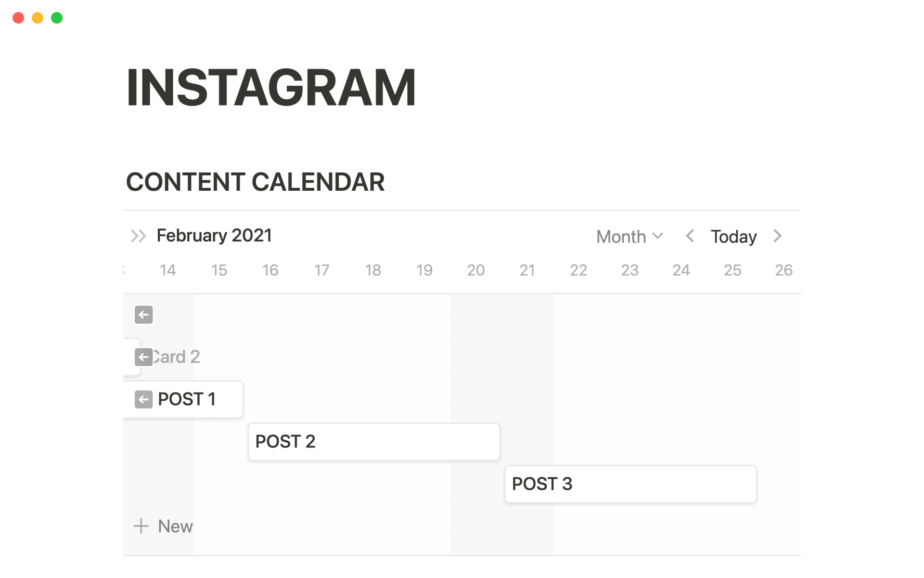
Task: Select day 14 in the timeline header
Action: (x=167, y=270)
